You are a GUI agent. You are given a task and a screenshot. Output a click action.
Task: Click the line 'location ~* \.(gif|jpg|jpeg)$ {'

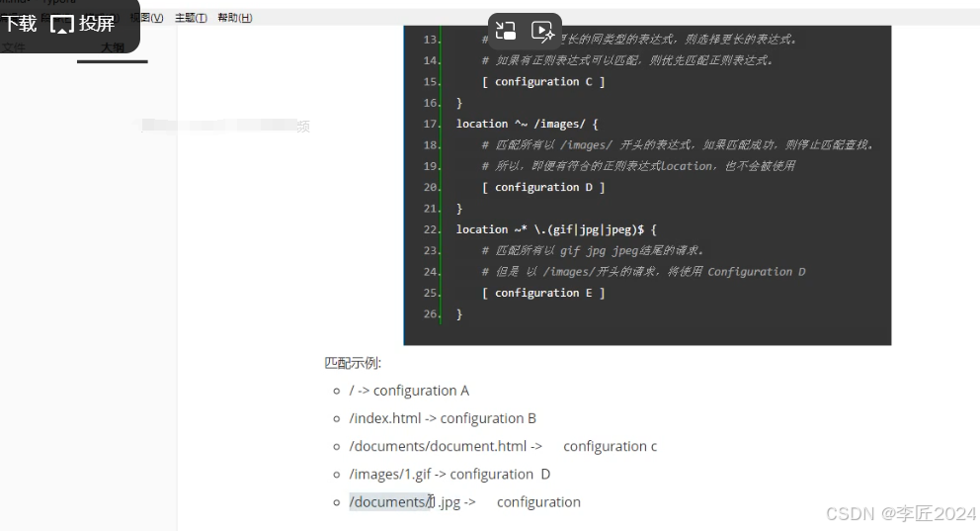pyautogui.click(x=556, y=229)
